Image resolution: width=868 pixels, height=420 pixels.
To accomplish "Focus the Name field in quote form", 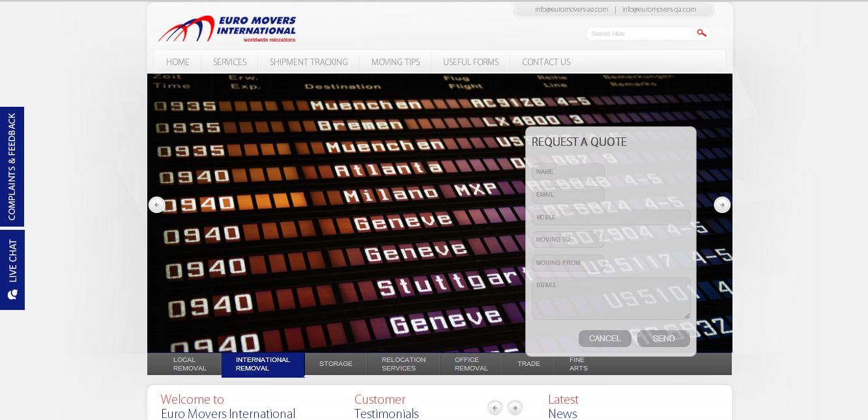I will [568, 172].
